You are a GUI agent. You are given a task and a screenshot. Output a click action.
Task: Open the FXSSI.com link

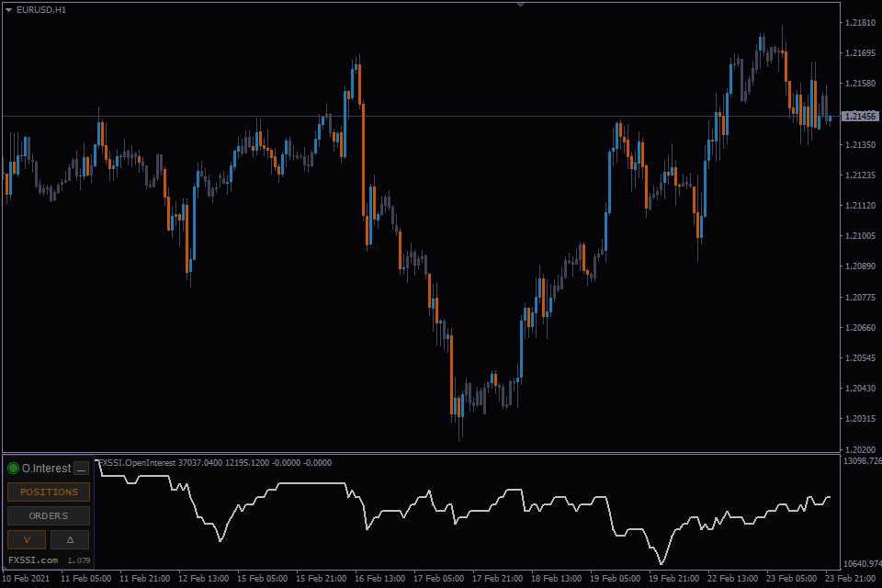[x=33, y=560]
